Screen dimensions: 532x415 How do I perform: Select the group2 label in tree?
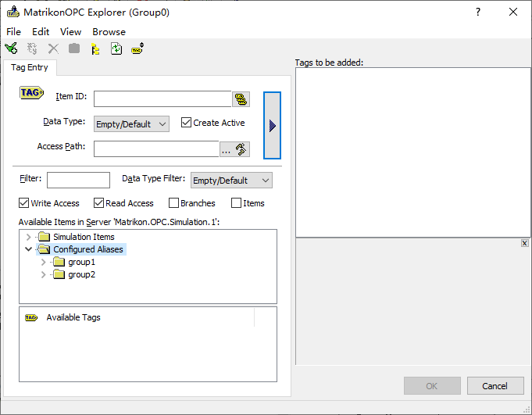82,274
